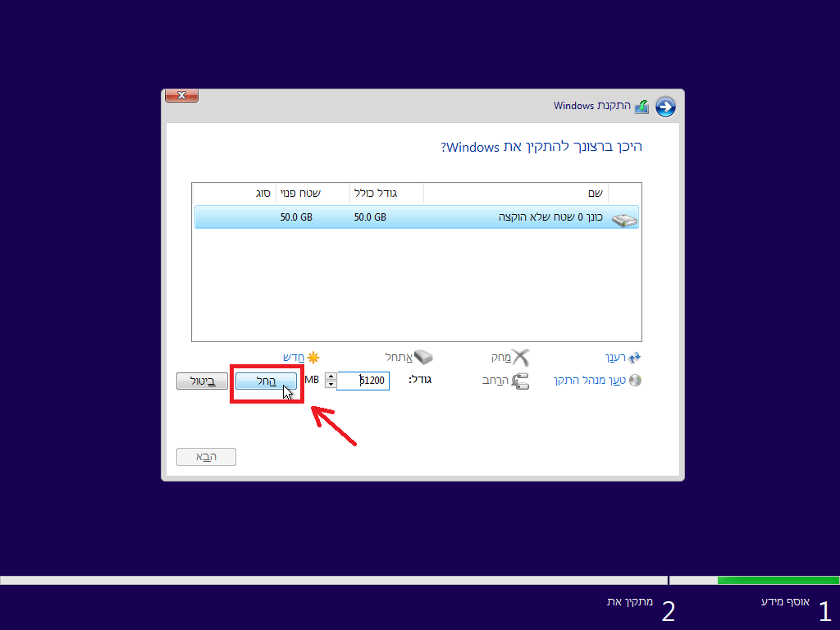Screen dimensions: 840x630
Task: Click the green installation progress bar
Action: [778, 580]
